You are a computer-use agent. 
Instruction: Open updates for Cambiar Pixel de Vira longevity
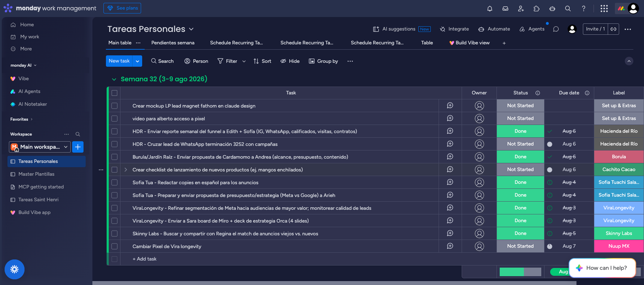pos(450,246)
